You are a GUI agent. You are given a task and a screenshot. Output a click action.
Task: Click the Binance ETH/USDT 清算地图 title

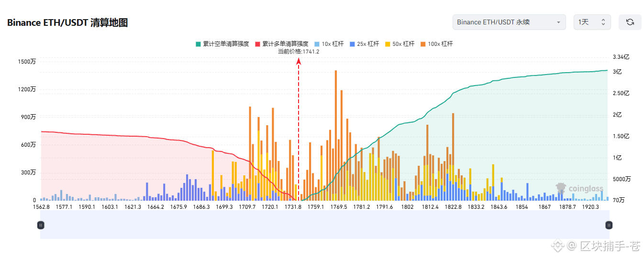67,22
